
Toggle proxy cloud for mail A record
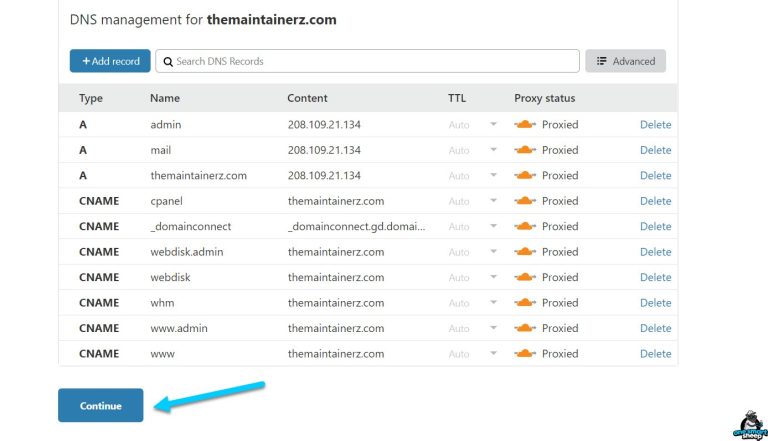pyautogui.click(x=525, y=150)
